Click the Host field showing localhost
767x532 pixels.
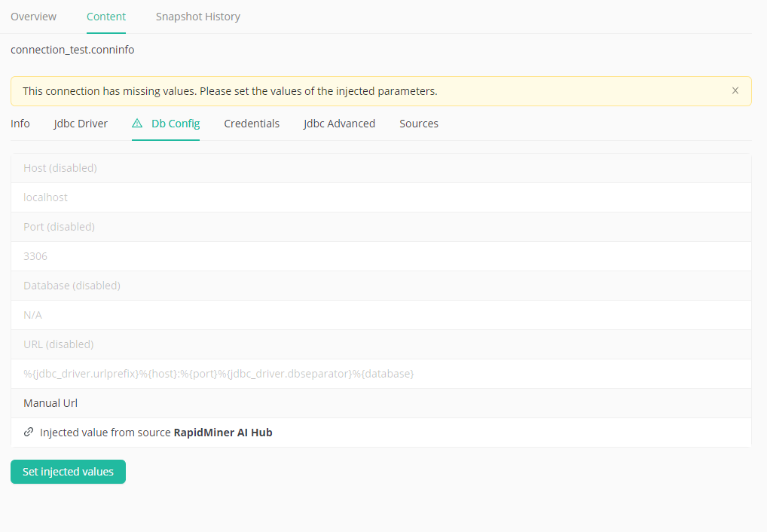[x=380, y=197]
